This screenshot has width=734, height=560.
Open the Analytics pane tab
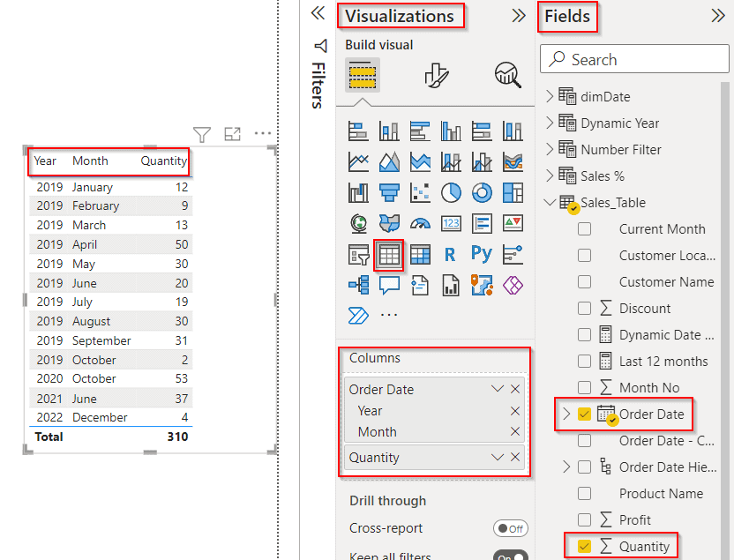[x=508, y=75]
